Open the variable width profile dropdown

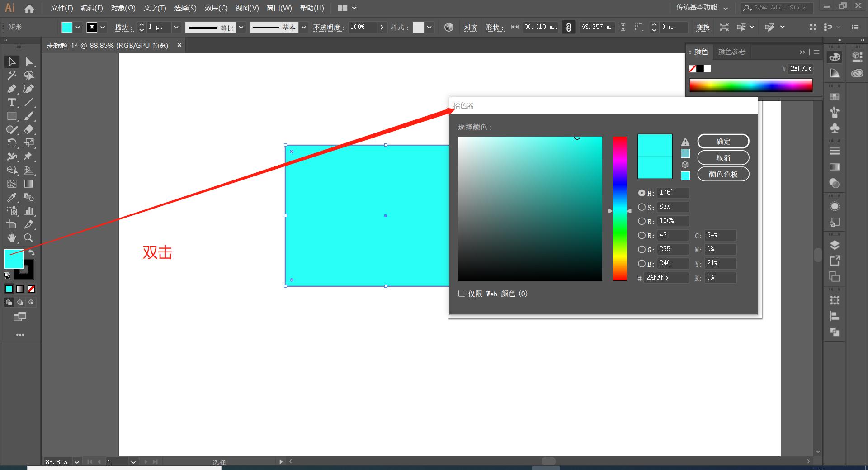[241, 27]
